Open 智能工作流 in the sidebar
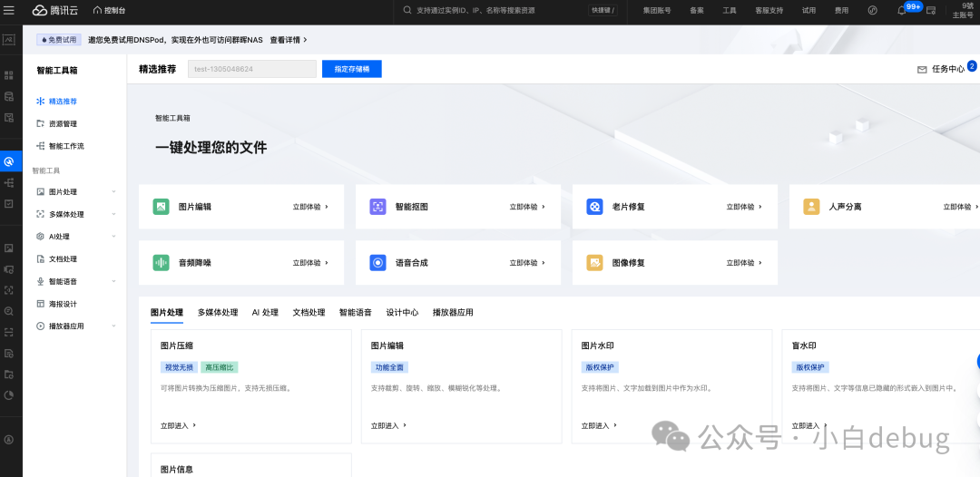The width and height of the screenshot is (980, 477). click(x=66, y=146)
